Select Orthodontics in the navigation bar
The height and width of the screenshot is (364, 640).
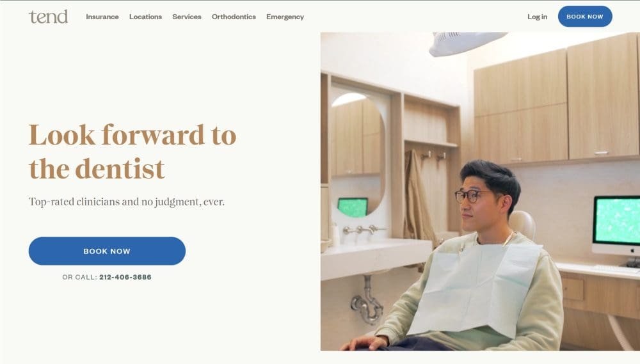(x=234, y=17)
